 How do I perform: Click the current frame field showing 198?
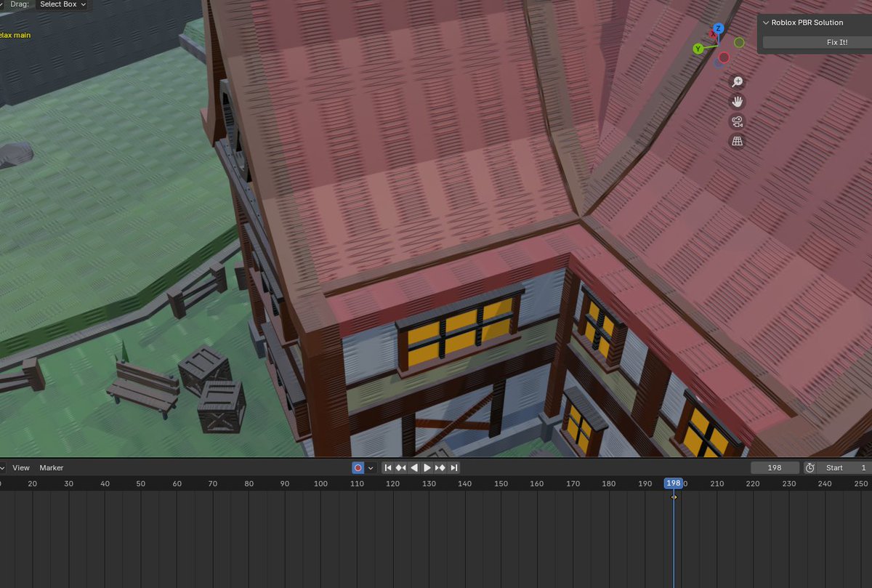pyautogui.click(x=775, y=468)
